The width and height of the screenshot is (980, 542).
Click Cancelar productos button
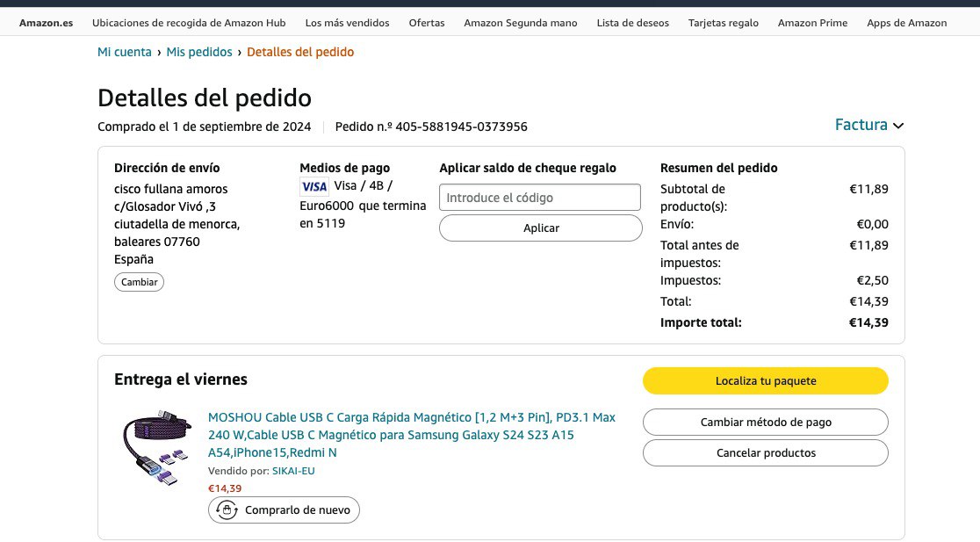tap(765, 453)
